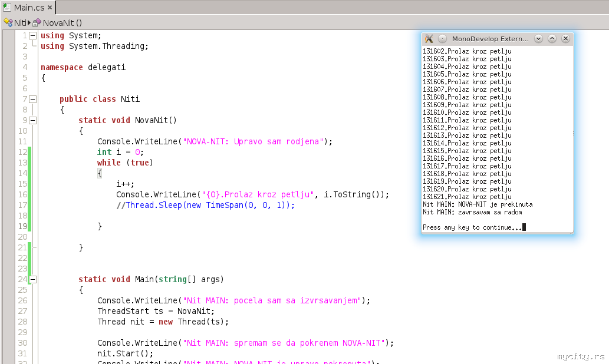609x364 pixels.
Task: Click the Niti class icon in breadcrumb
Action: [x=8, y=22]
